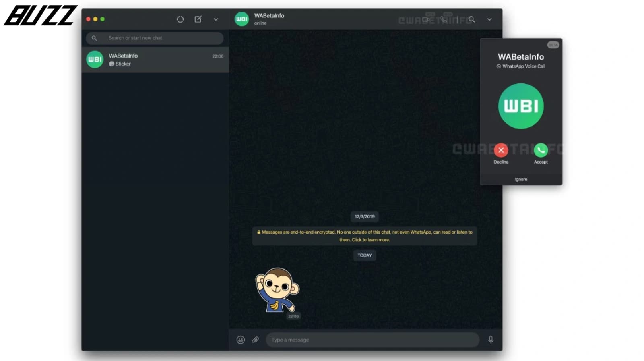The image size is (644, 361).
Task: Focus the 'Search or start new chat' field
Action: point(155,38)
